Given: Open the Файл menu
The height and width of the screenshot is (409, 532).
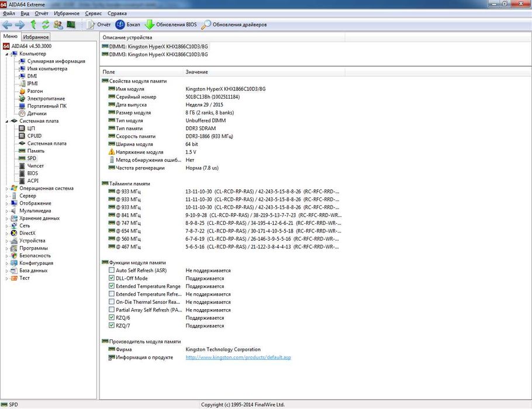Looking at the screenshot, I should tap(9, 13).
